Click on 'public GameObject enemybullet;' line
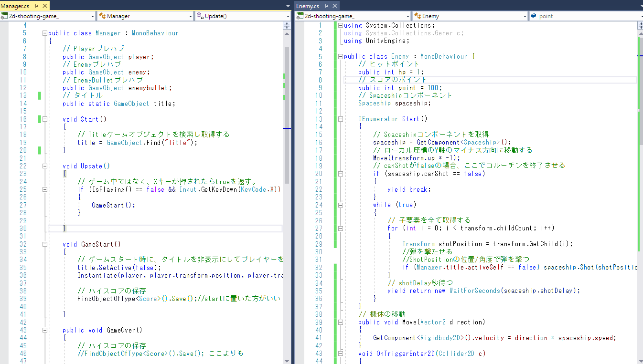 pos(117,88)
